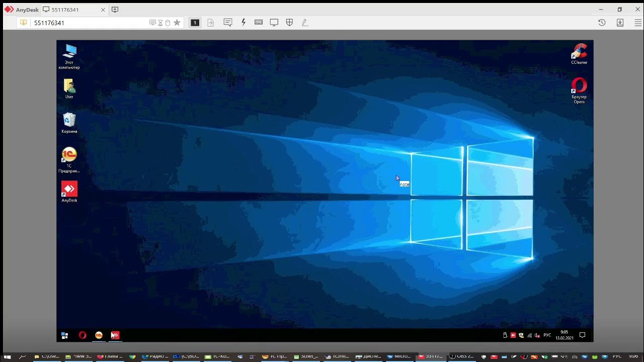Image resolution: width=644 pixels, height=362 pixels.
Task: Open remote network Wi-Fi tray icon
Action: click(529, 335)
